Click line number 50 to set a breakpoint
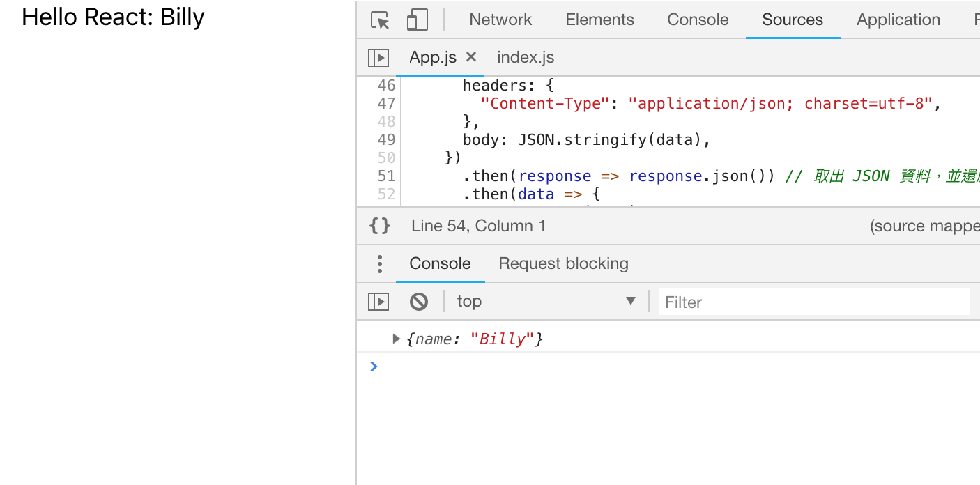Screen dimensions: 980x485 386,157
